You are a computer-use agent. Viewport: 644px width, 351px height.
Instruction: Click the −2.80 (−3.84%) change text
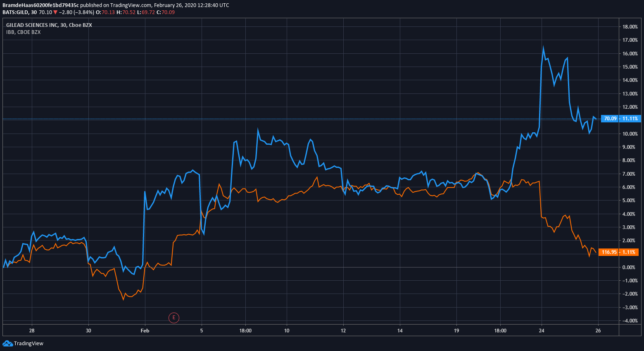76,12
